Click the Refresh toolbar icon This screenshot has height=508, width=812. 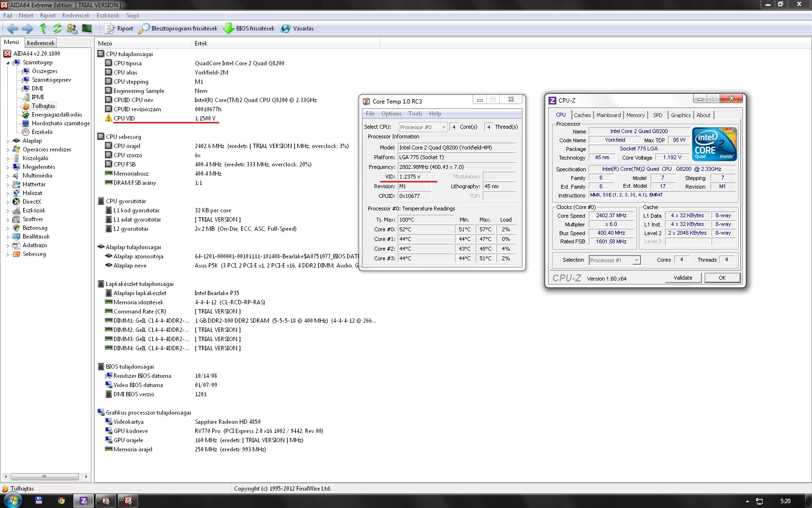click(57, 29)
